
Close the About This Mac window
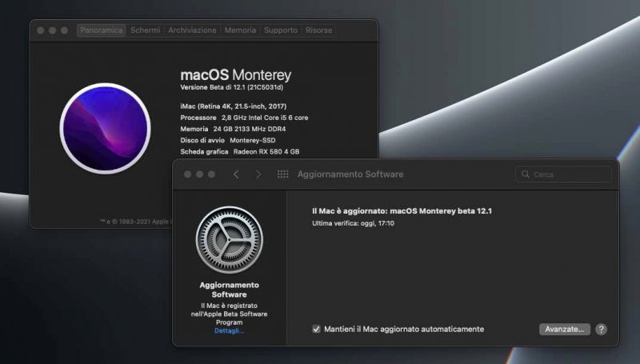(41, 30)
